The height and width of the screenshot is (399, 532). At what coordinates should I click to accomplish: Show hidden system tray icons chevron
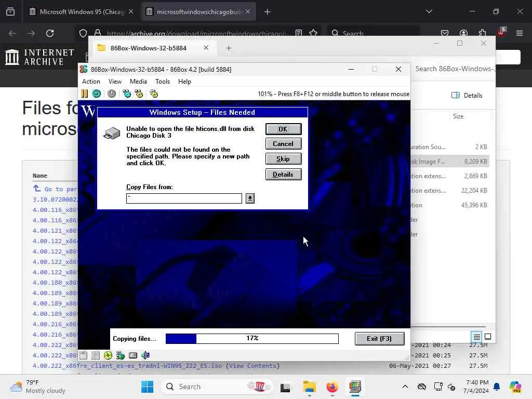405,387
